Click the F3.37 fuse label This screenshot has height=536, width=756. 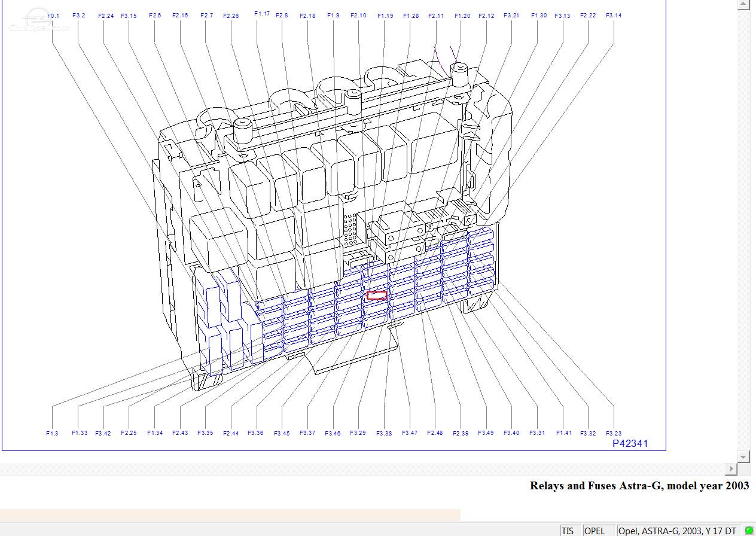(307, 433)
